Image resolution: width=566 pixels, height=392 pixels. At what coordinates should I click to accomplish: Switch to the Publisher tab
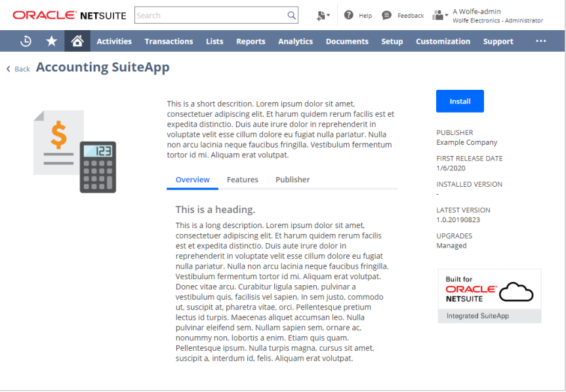pos(293,180)
